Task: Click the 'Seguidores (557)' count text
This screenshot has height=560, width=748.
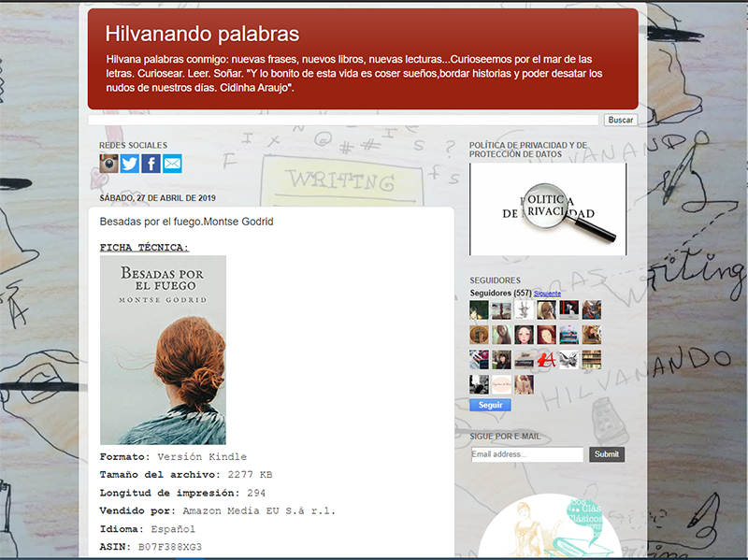Action: pyautogui.click(x=500, y=293)
